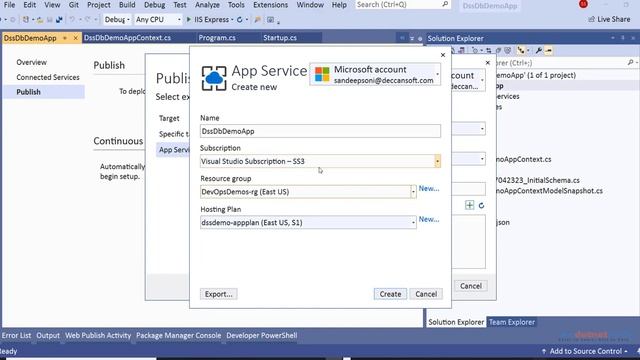Switch to the Startup.cs tab
Screen dimensions: 640x360
pyautogui.click(x=280, y=38)
